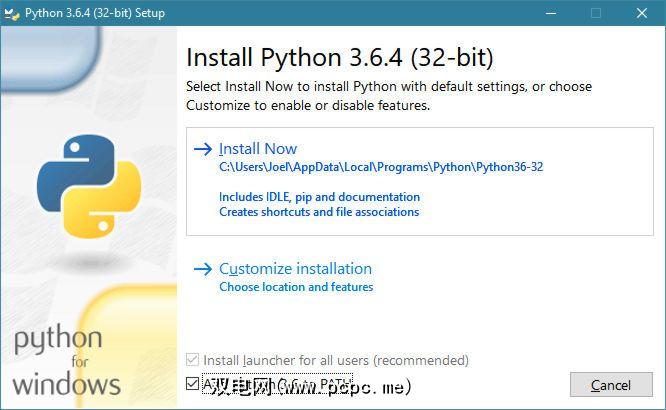Click "Includes IDLE, pip and documentation" text

tap(319, 197)
